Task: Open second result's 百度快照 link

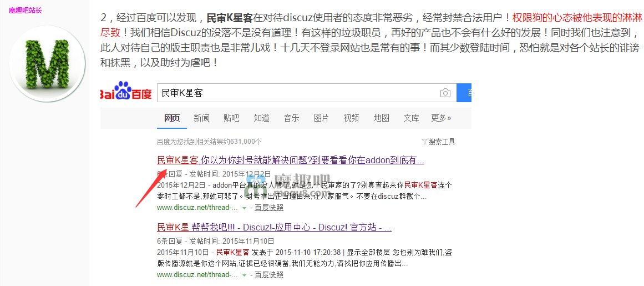Action: [269, 274]
